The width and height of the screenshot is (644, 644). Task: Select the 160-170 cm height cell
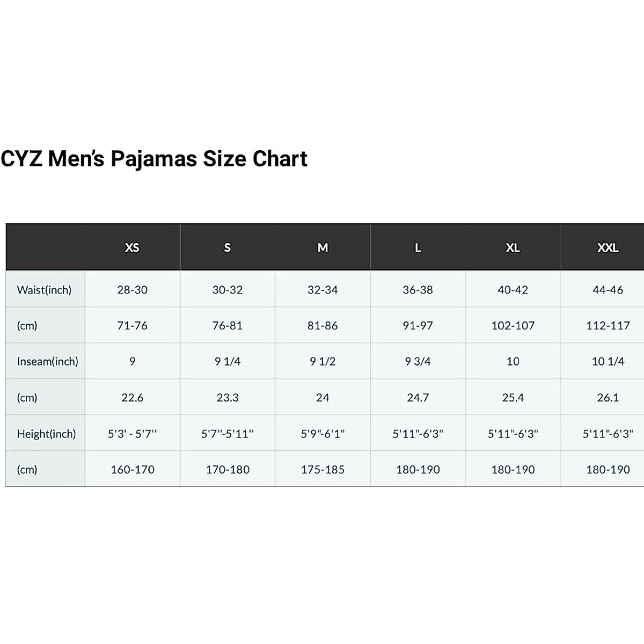132,470
